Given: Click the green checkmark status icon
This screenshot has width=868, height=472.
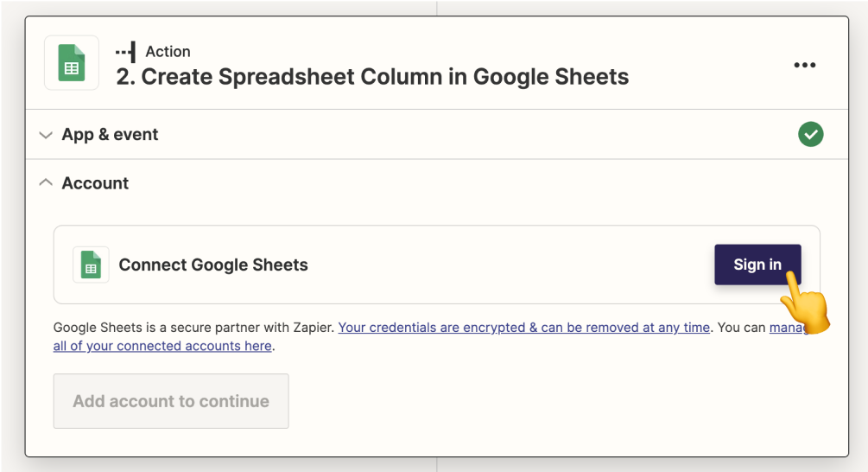Looking at the screenshot, I should 810,134.
